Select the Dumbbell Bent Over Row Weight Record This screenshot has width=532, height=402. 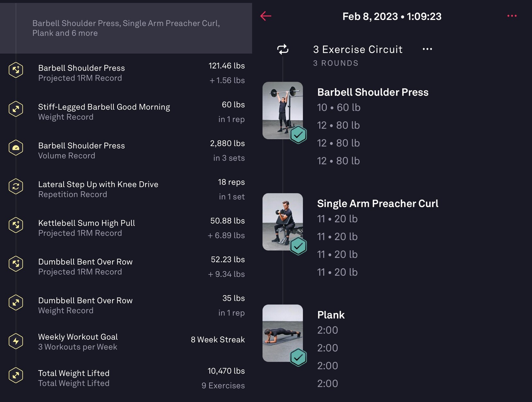85,305
